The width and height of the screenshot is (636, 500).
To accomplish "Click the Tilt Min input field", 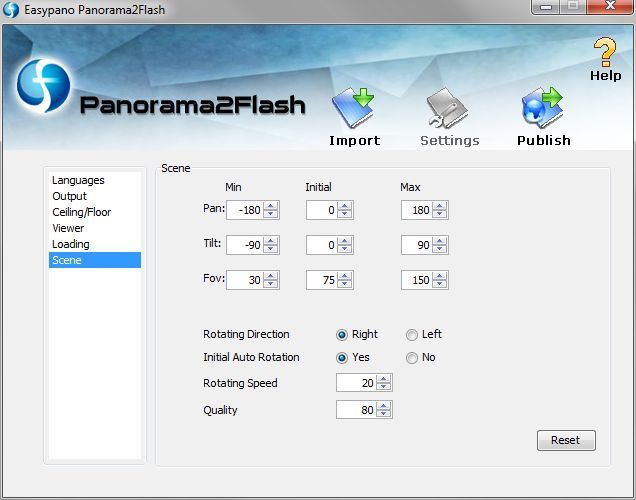I will (244, 245).
